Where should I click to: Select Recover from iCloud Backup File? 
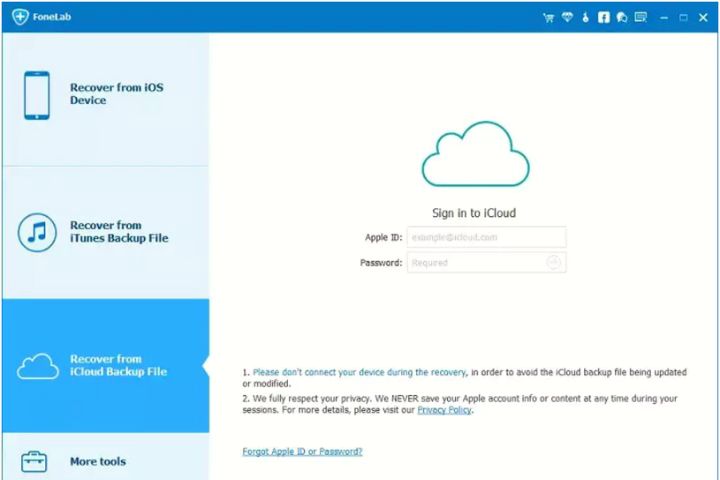point(106,366)
